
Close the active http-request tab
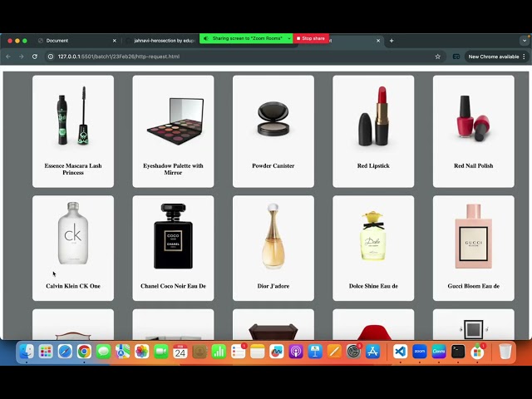[x=378, y=41]
